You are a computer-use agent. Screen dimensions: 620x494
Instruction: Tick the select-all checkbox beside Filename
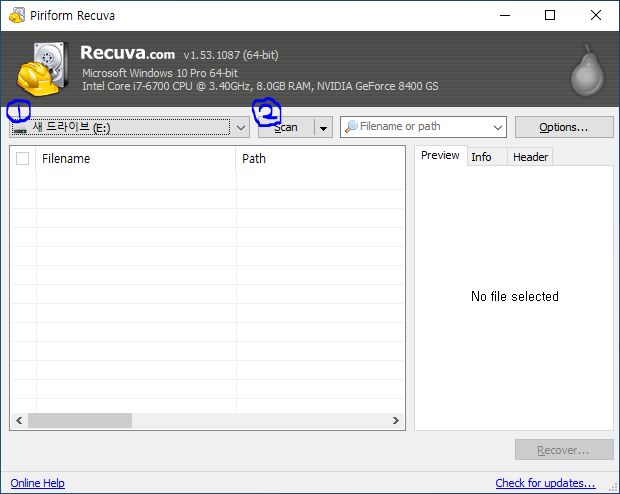pyautogui.click(x=23, y=159)
